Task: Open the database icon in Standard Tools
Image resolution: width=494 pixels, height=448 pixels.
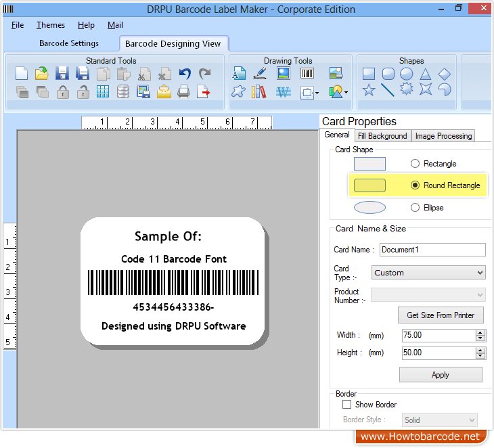Action: (x=123, y=91)
